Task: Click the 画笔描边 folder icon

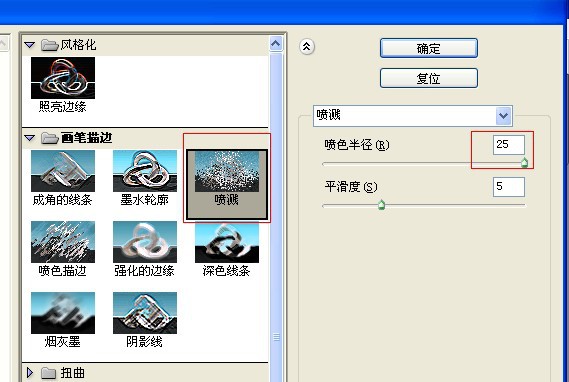Action: 50,138
